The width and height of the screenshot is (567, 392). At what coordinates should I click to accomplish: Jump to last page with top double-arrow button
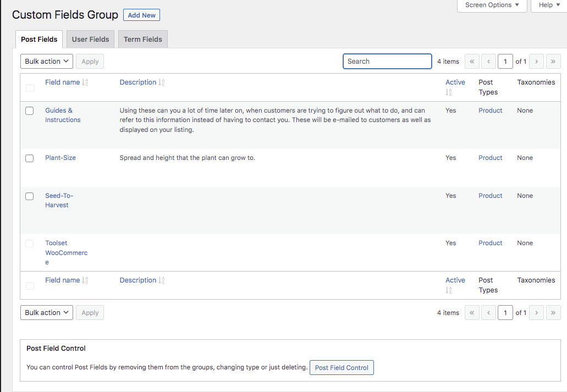[553, 62]
